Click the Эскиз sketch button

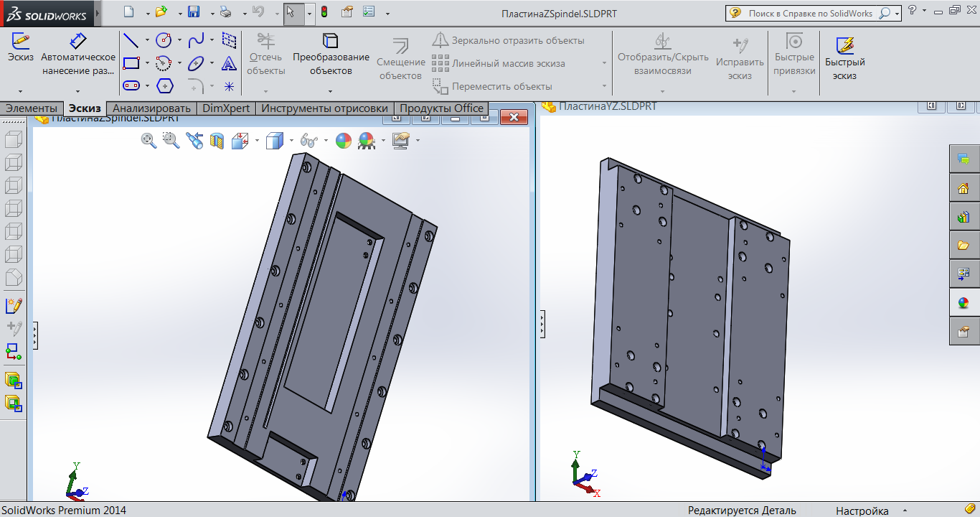click(x=21, y=49)
